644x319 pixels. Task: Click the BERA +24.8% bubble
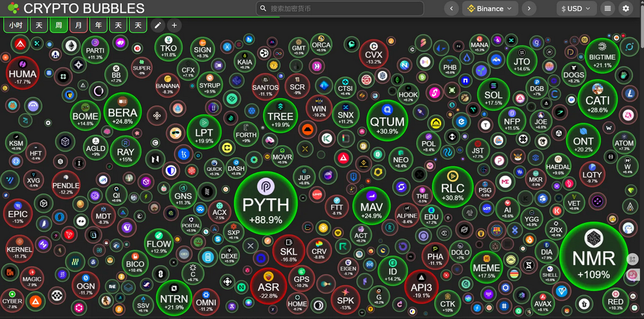pyautogui.click(x=122, y=111)
